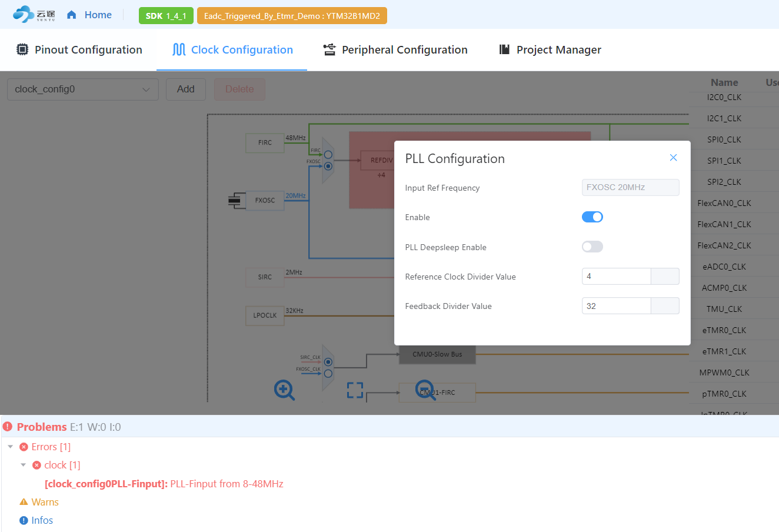Collapse the Errors [1] tree node
The image size is (779, 532).
(x=11, y=447)
